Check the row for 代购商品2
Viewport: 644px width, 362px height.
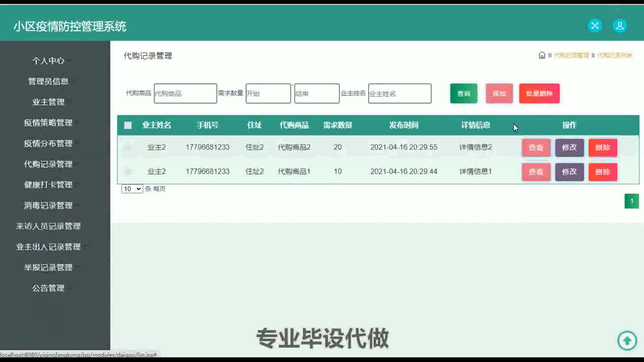[x=128, y=147]
